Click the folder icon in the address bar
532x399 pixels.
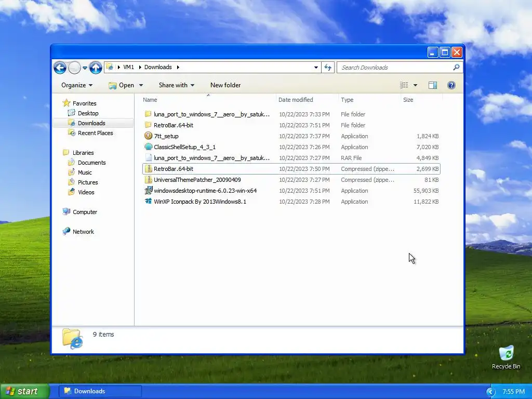(x=109, y=67)
